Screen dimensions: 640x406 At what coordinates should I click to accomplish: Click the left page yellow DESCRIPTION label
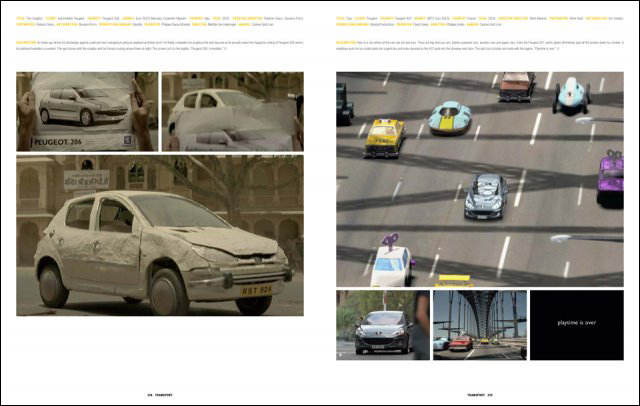(28, 44)
